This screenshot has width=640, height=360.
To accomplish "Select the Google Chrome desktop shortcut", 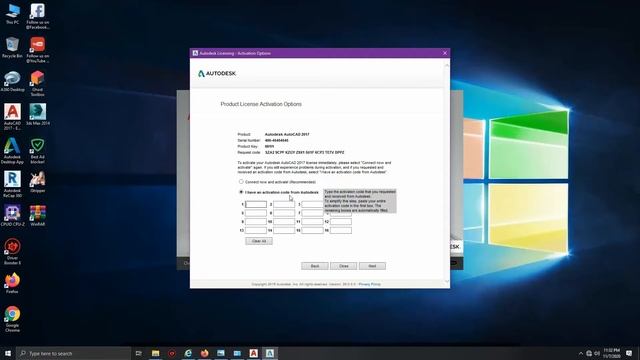I will pyautogui.click(x=12, y=319).
